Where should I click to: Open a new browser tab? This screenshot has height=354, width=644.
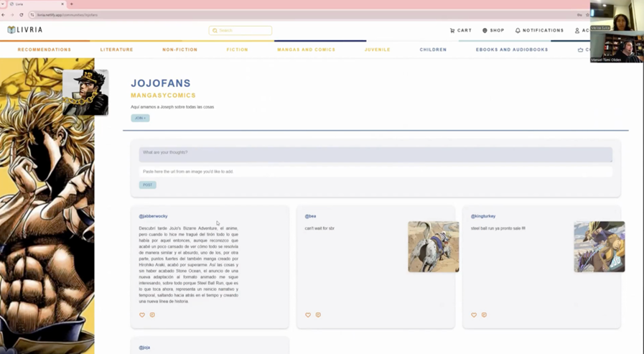click(x=72, y=4)
